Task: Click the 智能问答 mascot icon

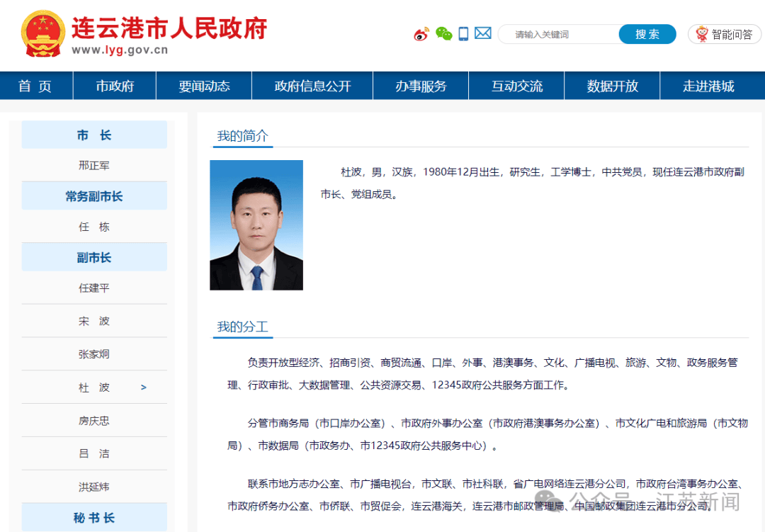Action: pos(701,34)
